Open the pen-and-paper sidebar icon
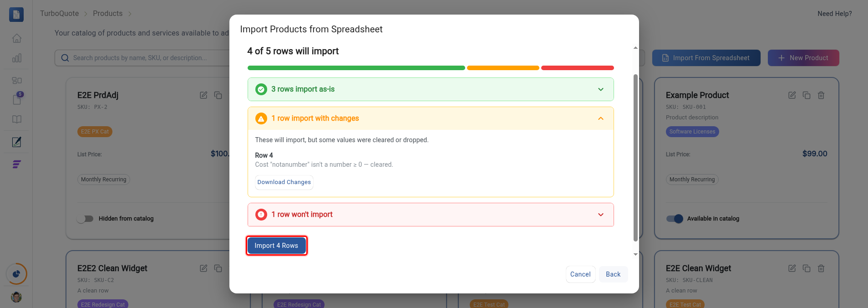 [17, 142]
